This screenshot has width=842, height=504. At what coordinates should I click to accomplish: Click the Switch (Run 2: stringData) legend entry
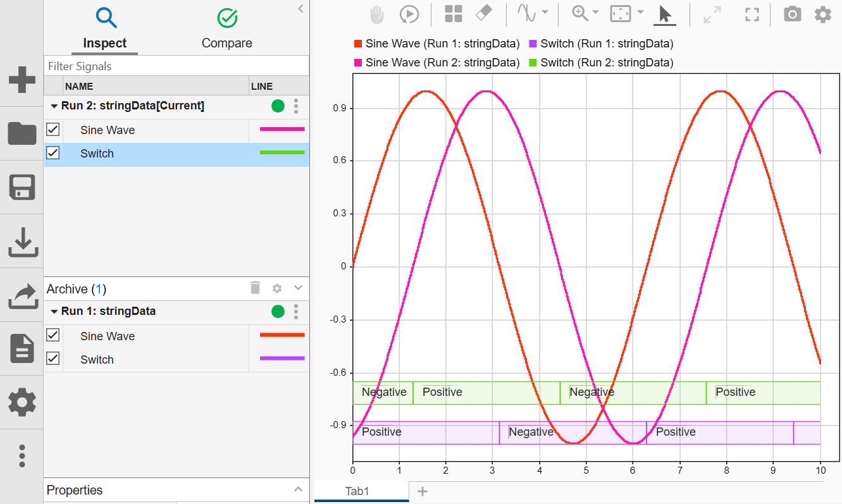pos(602,63)
